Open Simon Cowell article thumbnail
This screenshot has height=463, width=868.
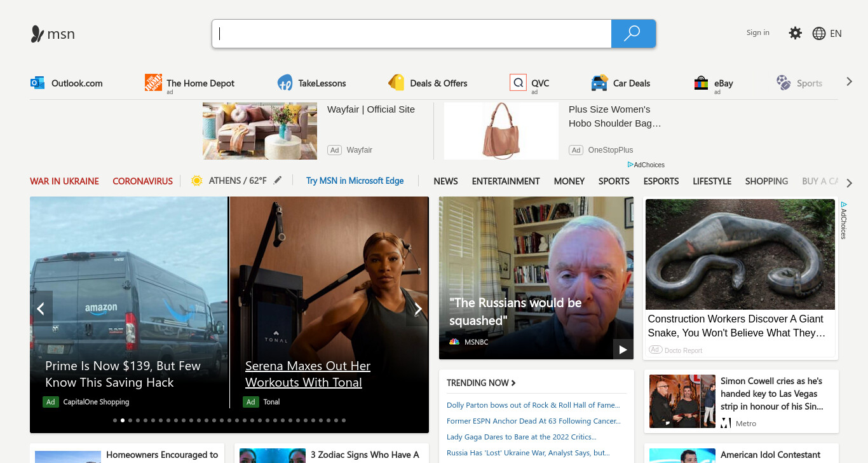(x=682, y=401)
